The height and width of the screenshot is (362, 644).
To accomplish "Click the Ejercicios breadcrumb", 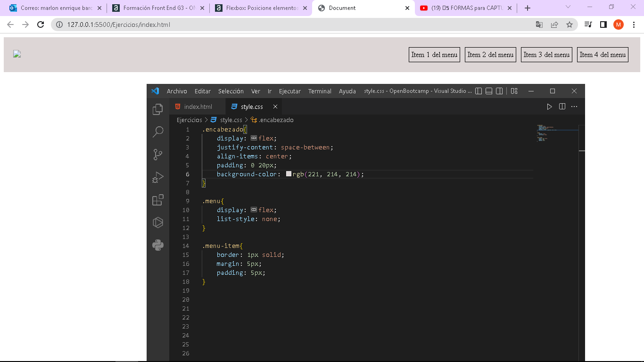I will pos(190,120).
